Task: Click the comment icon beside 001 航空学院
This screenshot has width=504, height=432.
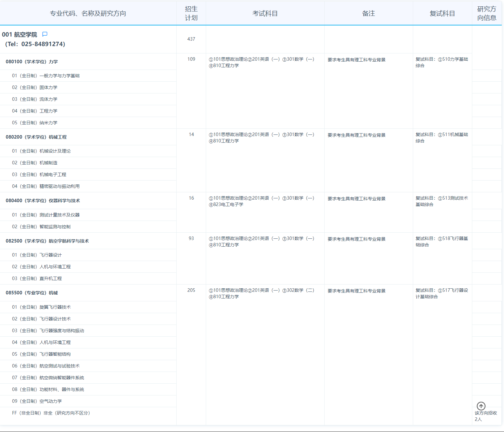Action: pos(45,34)
